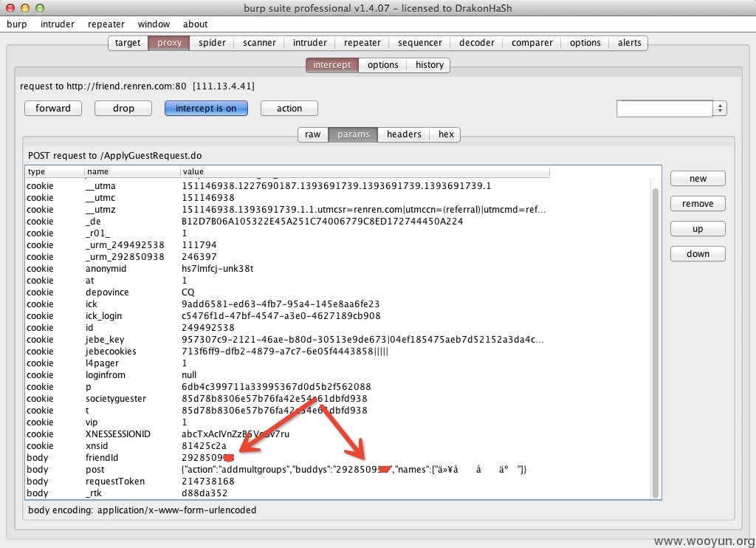Image resolution: width=756 pixels, height=548 pixels.
Task: Drop the intercepted request
Action: (x=123, y=109)
